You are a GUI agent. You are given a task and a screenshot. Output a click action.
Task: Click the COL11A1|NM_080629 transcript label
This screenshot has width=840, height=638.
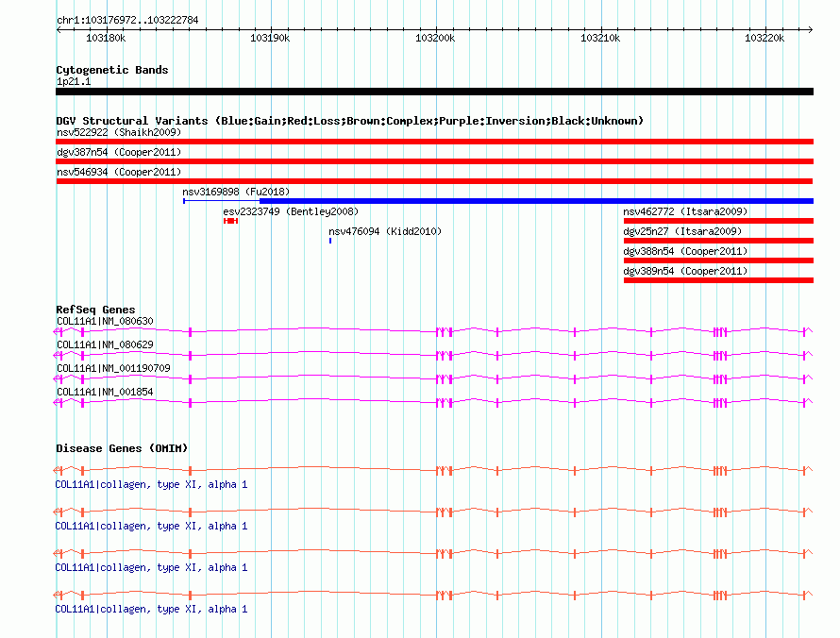(x=105, y=345)
